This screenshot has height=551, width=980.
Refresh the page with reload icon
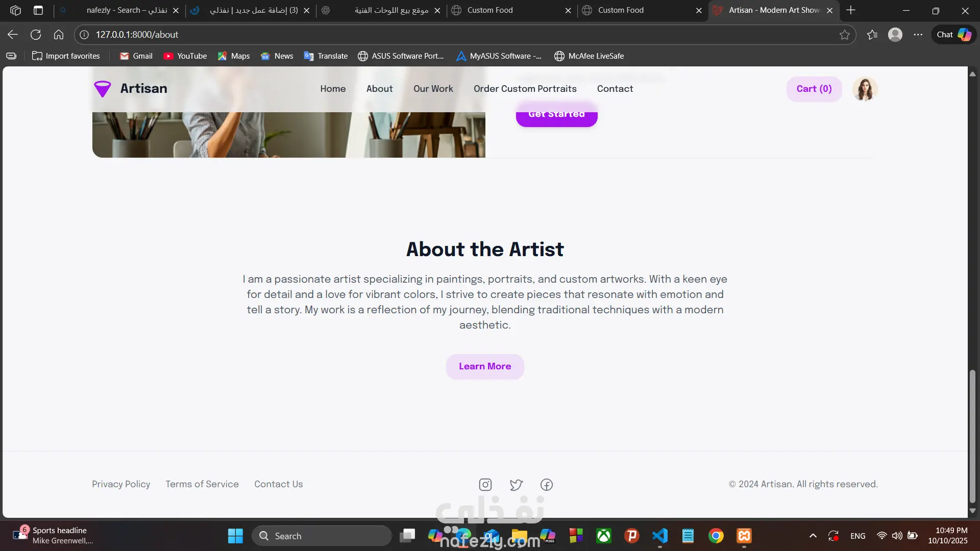pyautogui.click(x=36, y=35)
